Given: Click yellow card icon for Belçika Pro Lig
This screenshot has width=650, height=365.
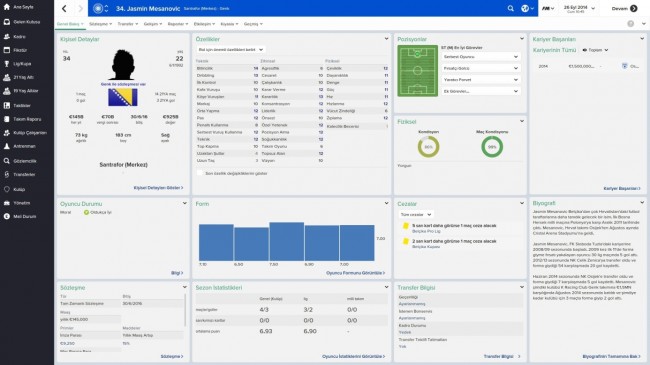Looking at the screenshot, I should click(405, 226).
